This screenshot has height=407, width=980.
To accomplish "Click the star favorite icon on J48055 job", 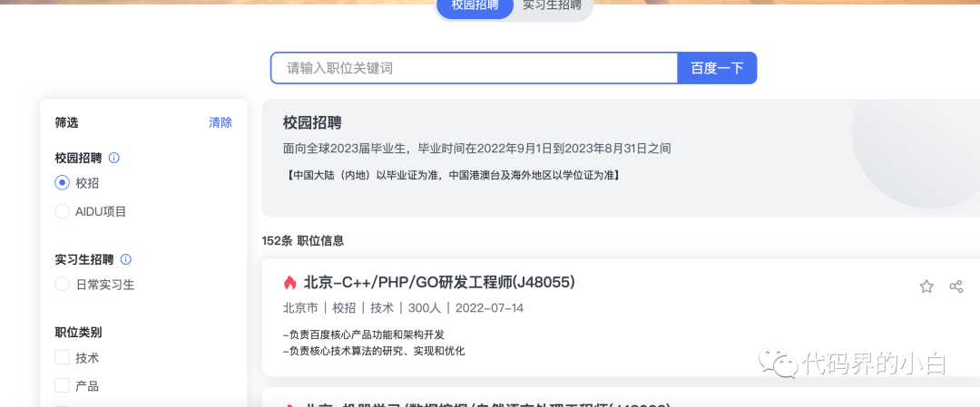I will 926,286.
